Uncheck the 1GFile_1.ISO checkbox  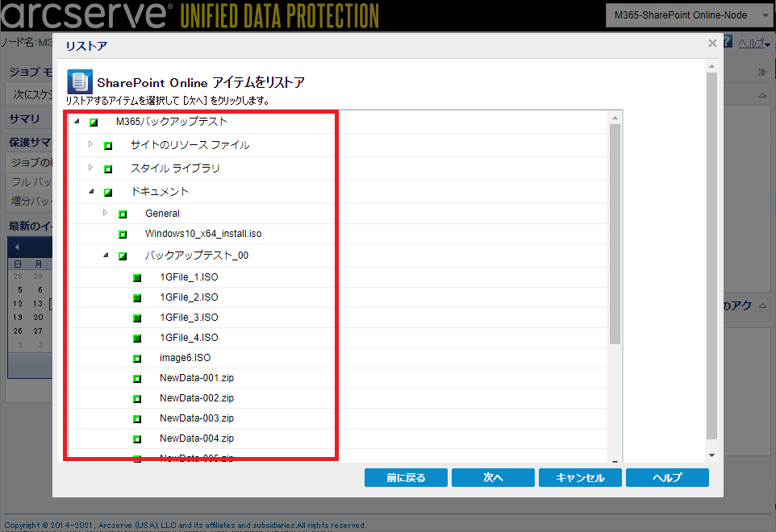tap(138, 278)
